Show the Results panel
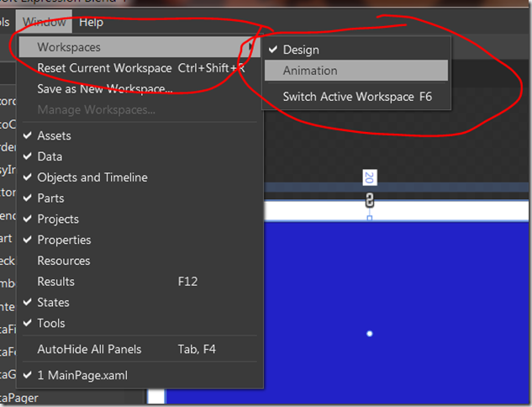Screen dimensions: 532x407 coord(139,282)
